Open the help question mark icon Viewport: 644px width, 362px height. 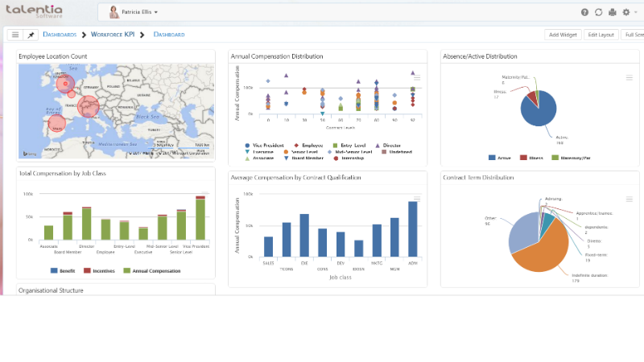(585, 12)
